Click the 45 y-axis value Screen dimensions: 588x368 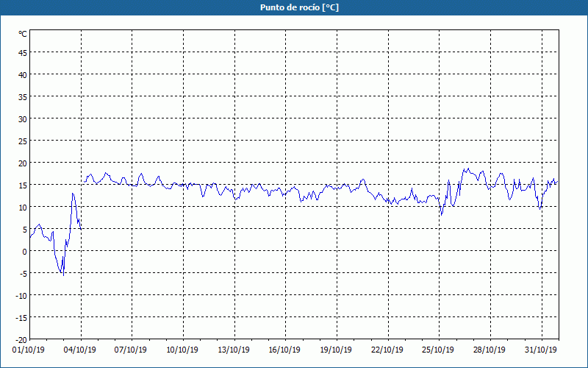coord(23,53)
